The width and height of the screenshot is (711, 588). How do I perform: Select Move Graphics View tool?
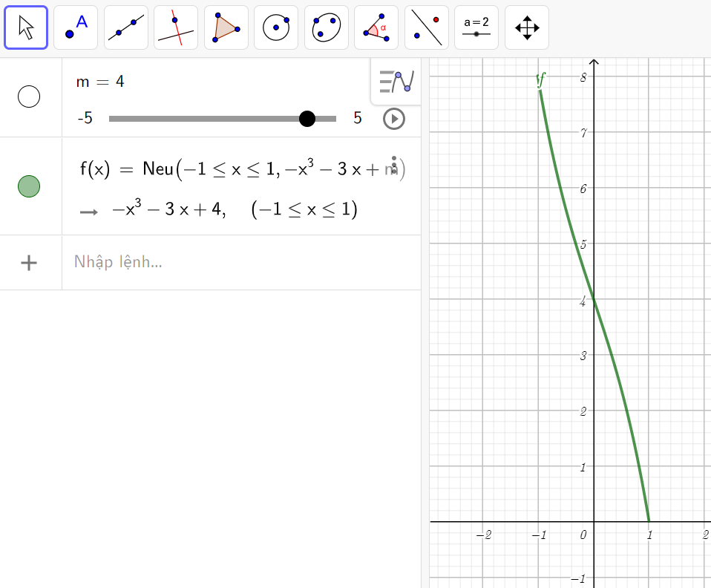pyautogui.click(x=527, y=27)
